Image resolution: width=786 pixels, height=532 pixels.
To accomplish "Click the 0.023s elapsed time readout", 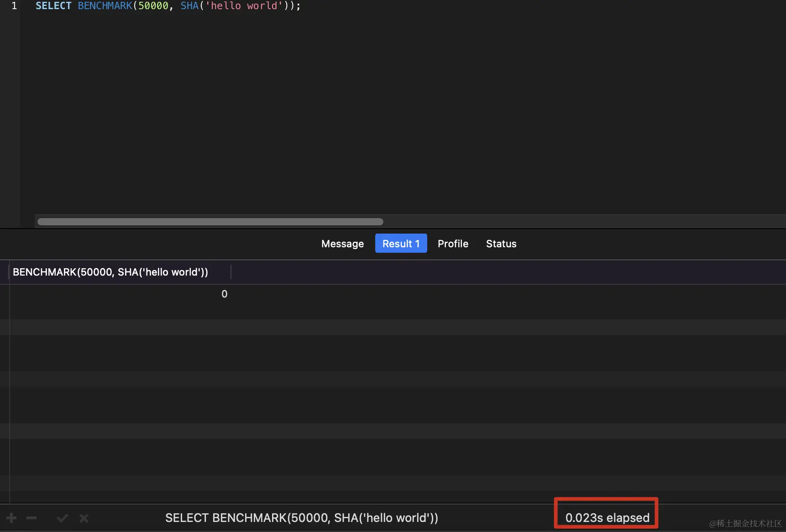I will 607,518.
